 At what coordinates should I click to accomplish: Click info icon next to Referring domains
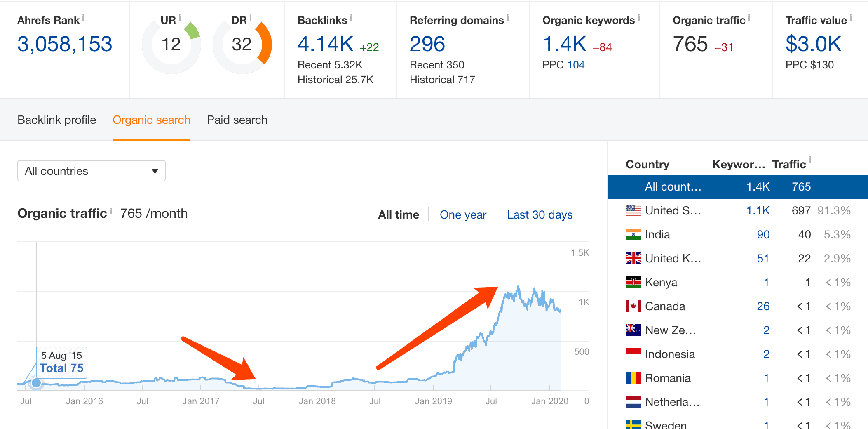508,17
